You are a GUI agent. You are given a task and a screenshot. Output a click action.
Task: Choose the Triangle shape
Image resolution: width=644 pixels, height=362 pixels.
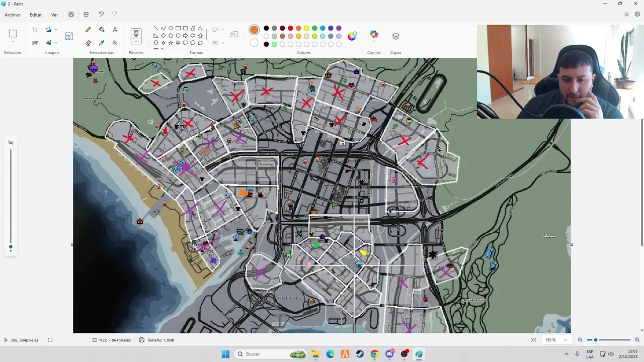pos(200,28)
